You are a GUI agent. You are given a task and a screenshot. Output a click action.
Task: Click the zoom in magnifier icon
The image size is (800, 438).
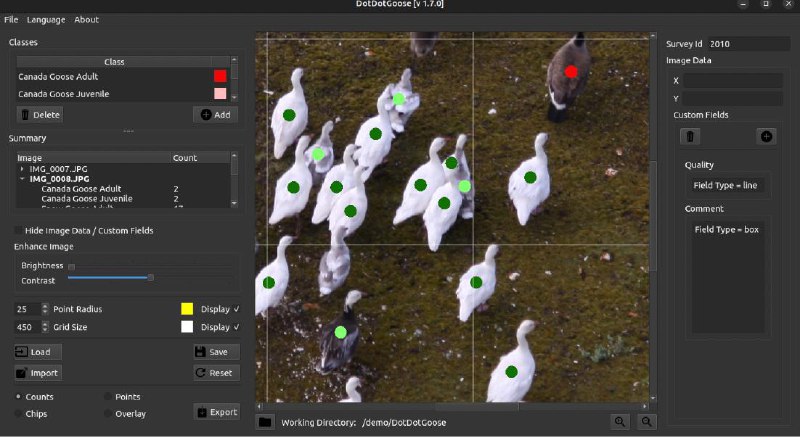pos(620,422)
